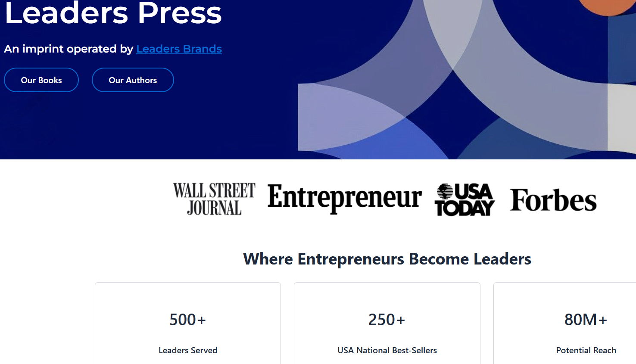Select the 250+ statistic number
This screenshot has width=636, height=364.
(387, 320)
